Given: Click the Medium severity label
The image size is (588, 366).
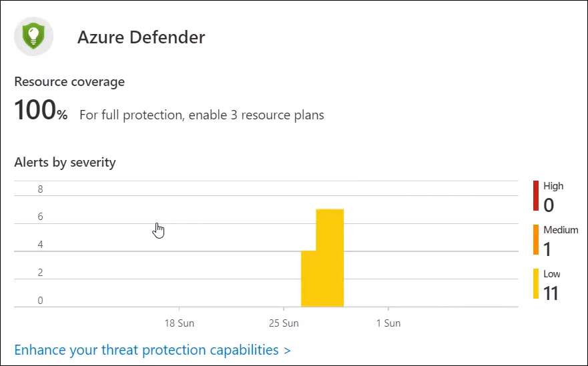Looking at the screenshot, I should click(x=561, y=229).
